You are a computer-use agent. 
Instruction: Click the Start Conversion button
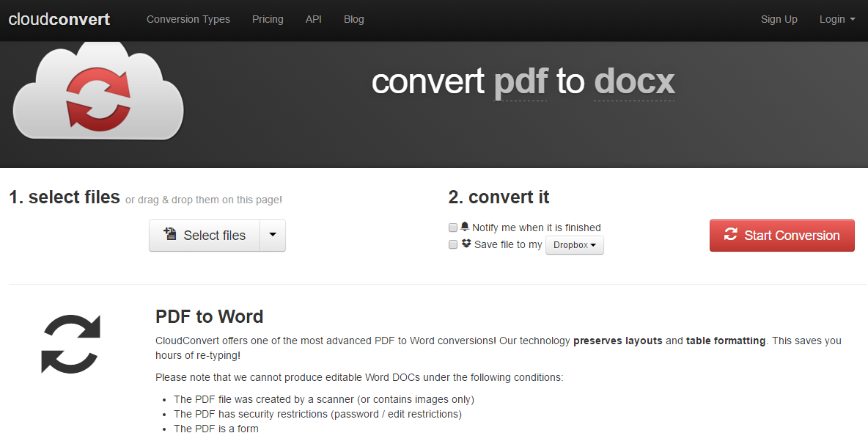pos(782,236)
